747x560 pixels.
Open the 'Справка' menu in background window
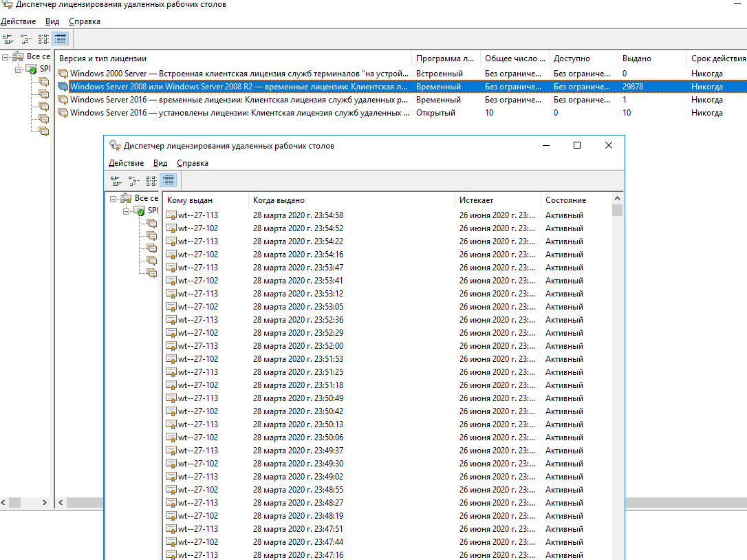click(x=84, y=21)
